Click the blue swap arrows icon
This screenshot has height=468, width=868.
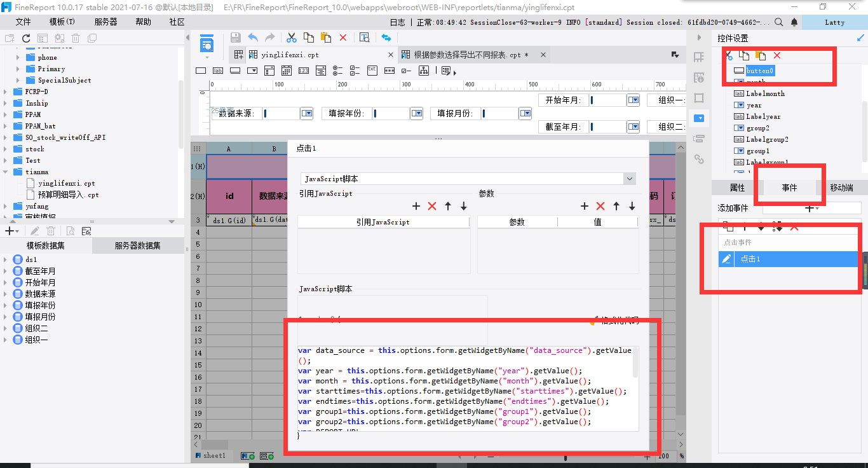(x=386, y=38)
